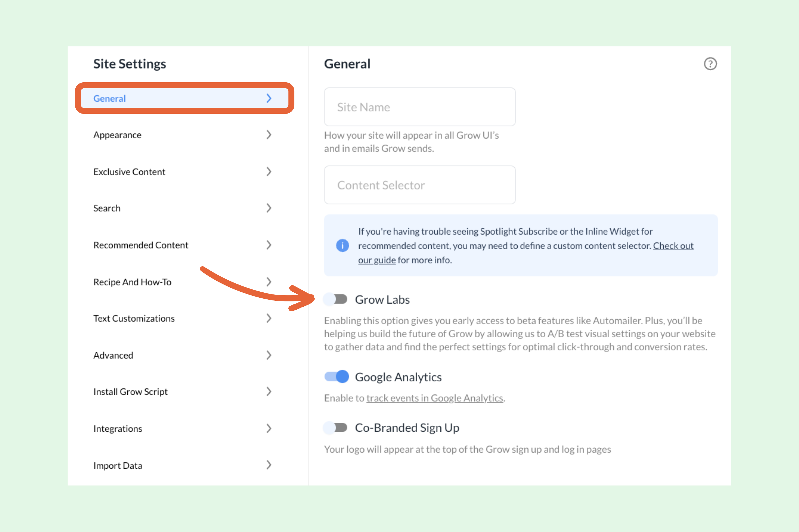
Task: Click the Co-Branded Sign Up label
Action: 407,428
